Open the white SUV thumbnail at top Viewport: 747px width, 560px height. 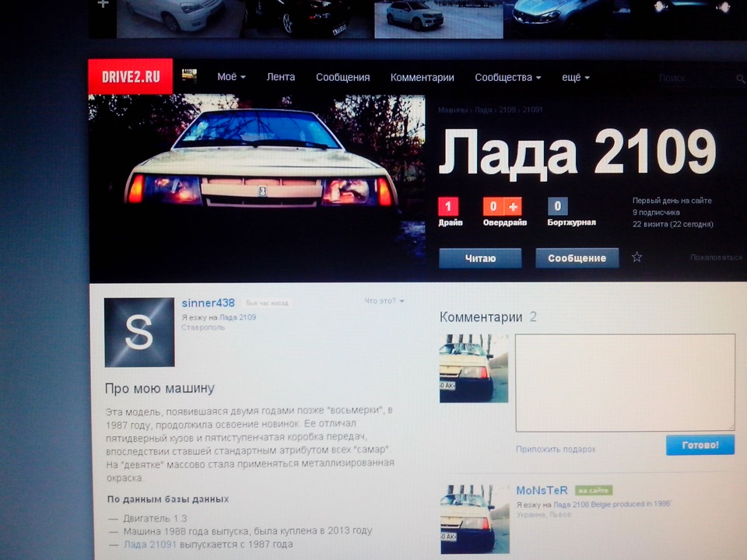tap(439, 19)
